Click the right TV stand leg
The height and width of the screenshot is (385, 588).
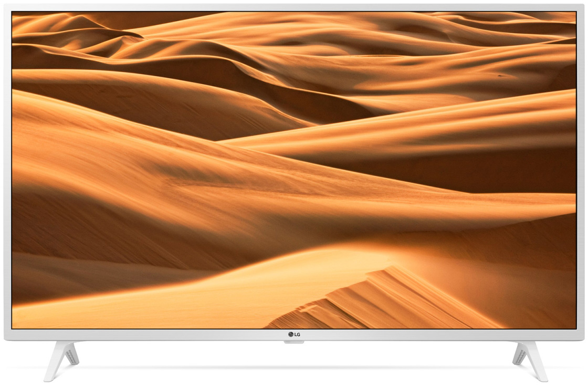pos(529,359)
